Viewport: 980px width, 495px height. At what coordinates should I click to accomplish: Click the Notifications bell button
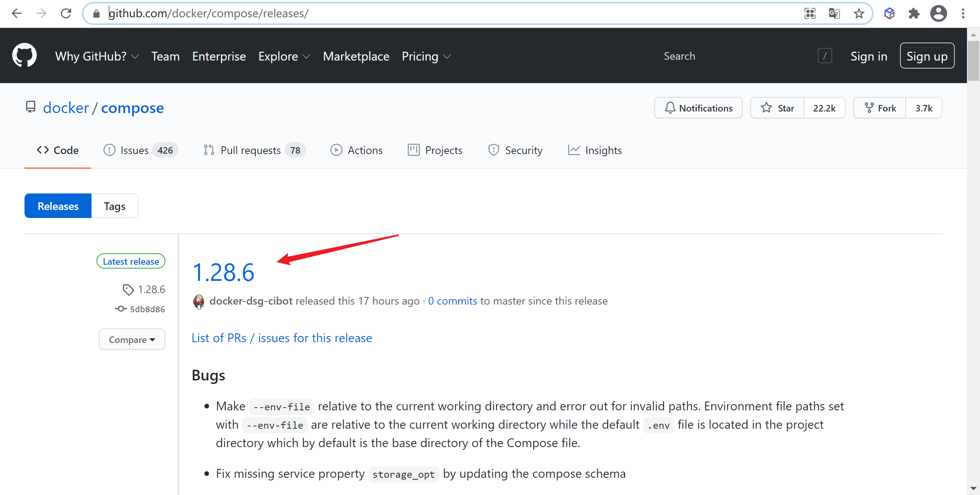[698, 108]
